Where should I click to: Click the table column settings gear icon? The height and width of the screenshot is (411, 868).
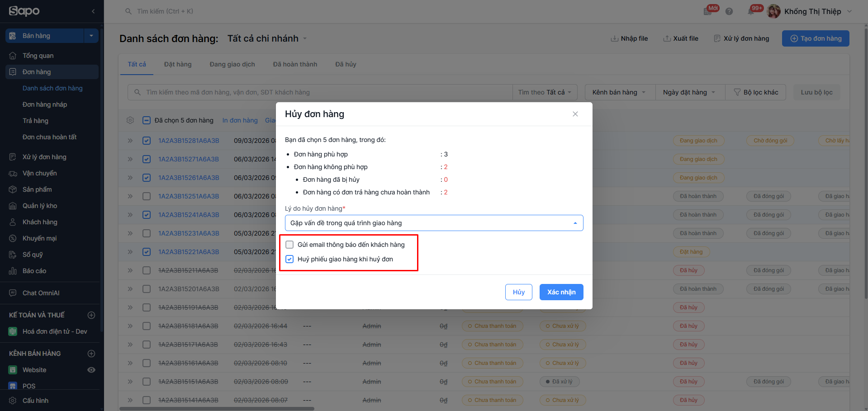click(130, 120)
